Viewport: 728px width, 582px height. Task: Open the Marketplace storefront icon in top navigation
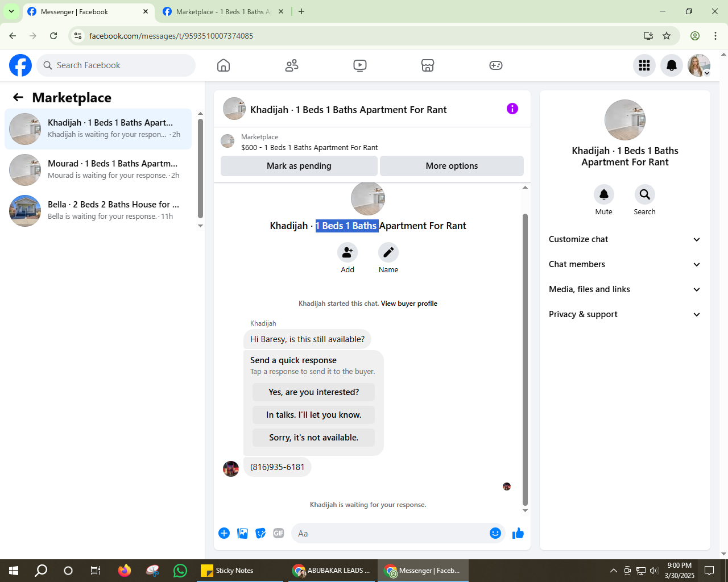pyautogui.click(x=428, y=65)
